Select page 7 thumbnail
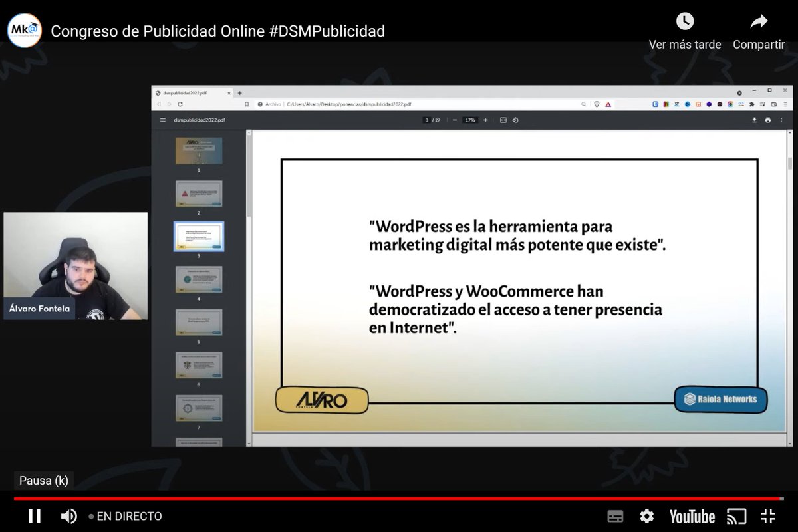 tap(199, 408)
